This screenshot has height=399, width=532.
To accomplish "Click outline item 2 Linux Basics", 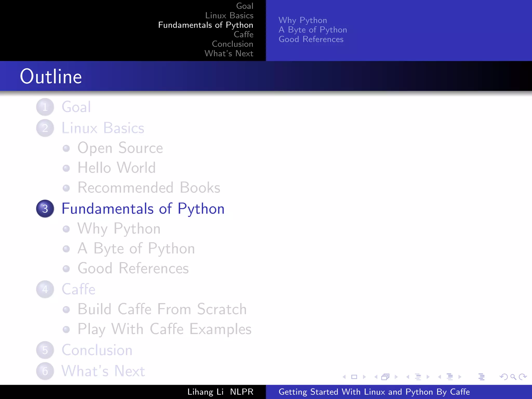I will pos(103,128).
